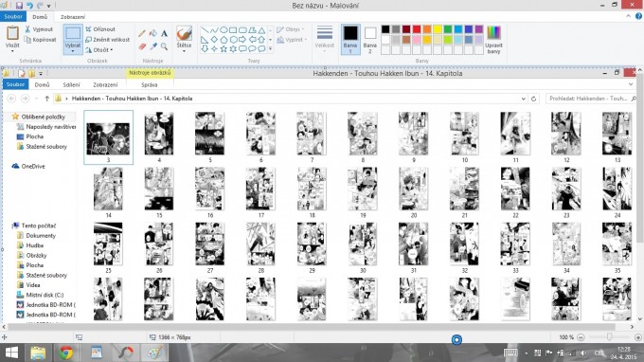Open Paint Soubor menu
Viewport: 644px width, 362px height.
pyautogui.click(x=13, y=16)
